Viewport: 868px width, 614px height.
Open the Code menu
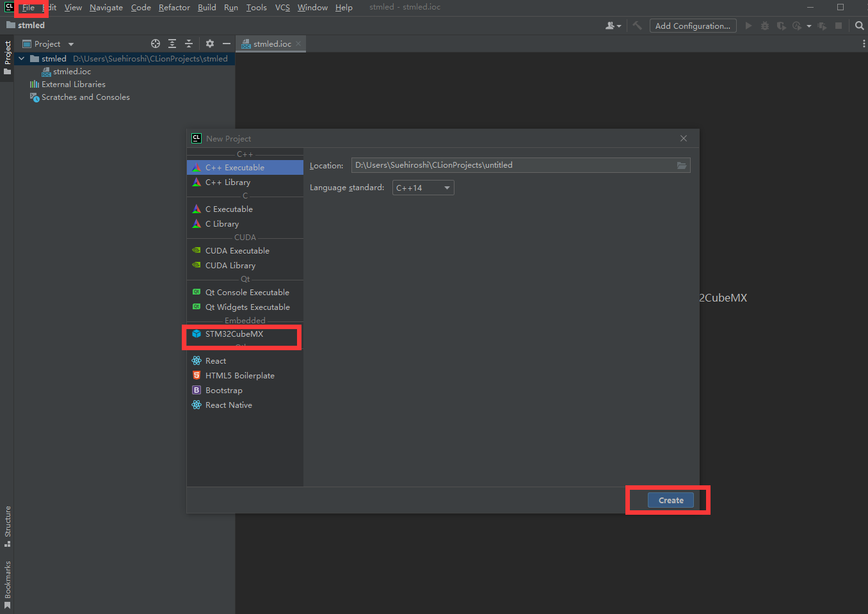141,8
